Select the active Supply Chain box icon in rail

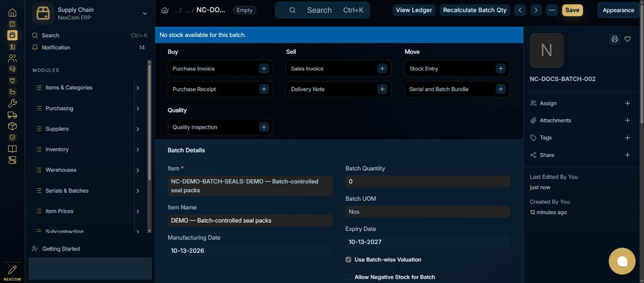point(12,35)
